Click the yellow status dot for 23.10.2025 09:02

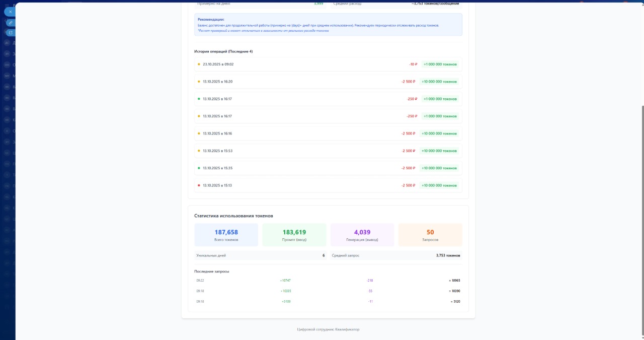(199, 64)
